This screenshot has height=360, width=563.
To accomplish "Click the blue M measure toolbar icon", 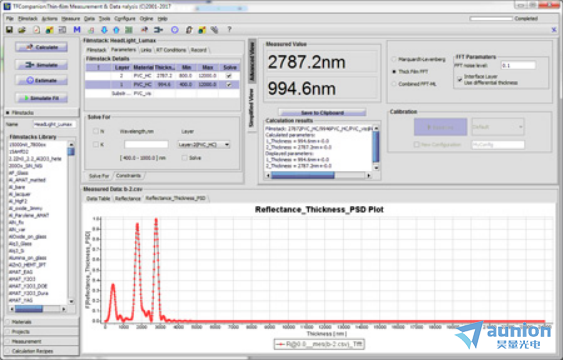I will 77,30.
